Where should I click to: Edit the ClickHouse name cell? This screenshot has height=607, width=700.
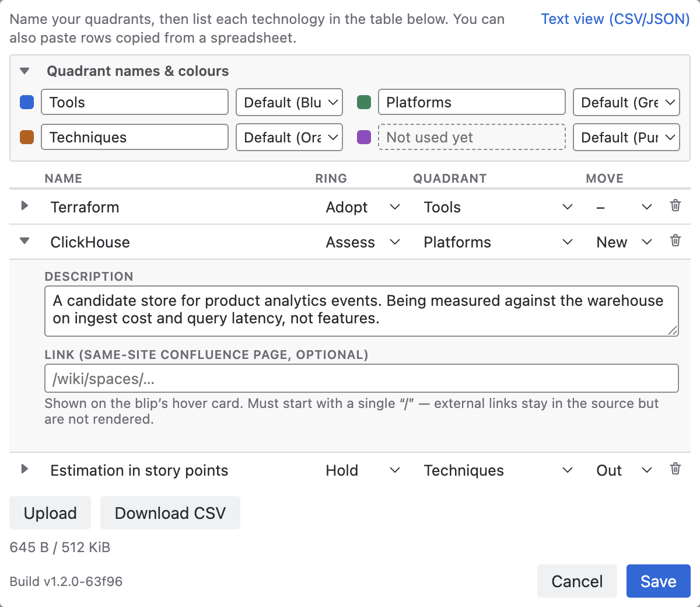(175, 242)
